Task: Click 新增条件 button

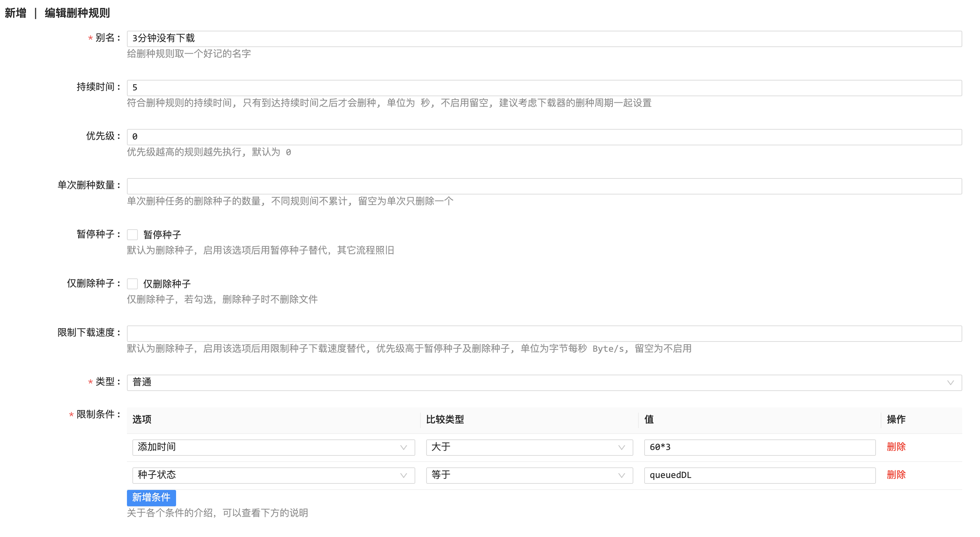Action: [x=151, y=497]
